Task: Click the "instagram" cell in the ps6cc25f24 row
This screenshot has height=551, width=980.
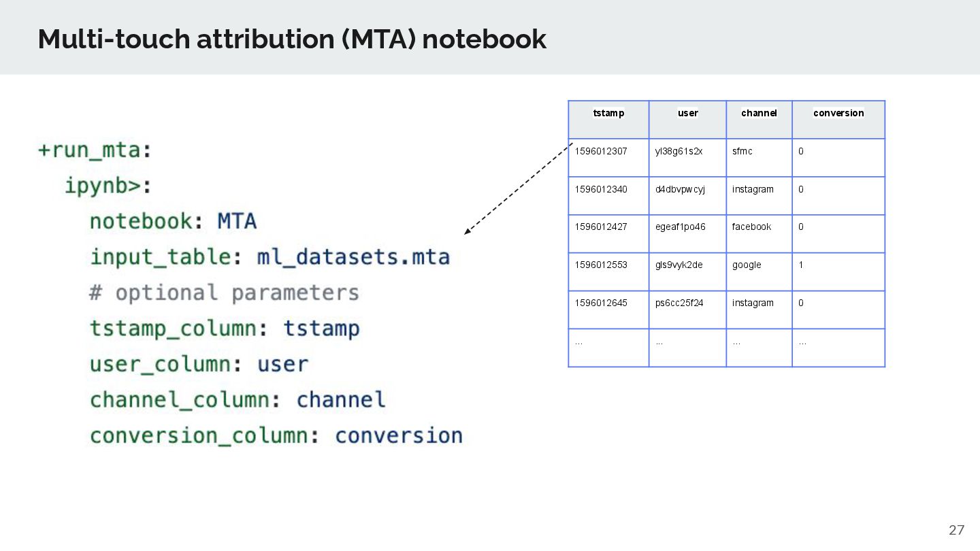Action: pyautogui.click(x=759, y=310)
